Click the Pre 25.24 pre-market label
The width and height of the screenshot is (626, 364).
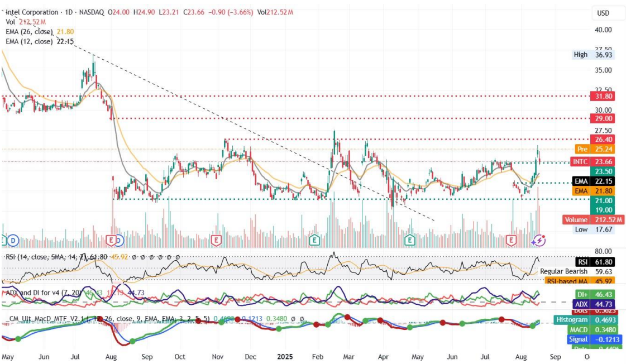pyautogui.click(x=595, y=149)
